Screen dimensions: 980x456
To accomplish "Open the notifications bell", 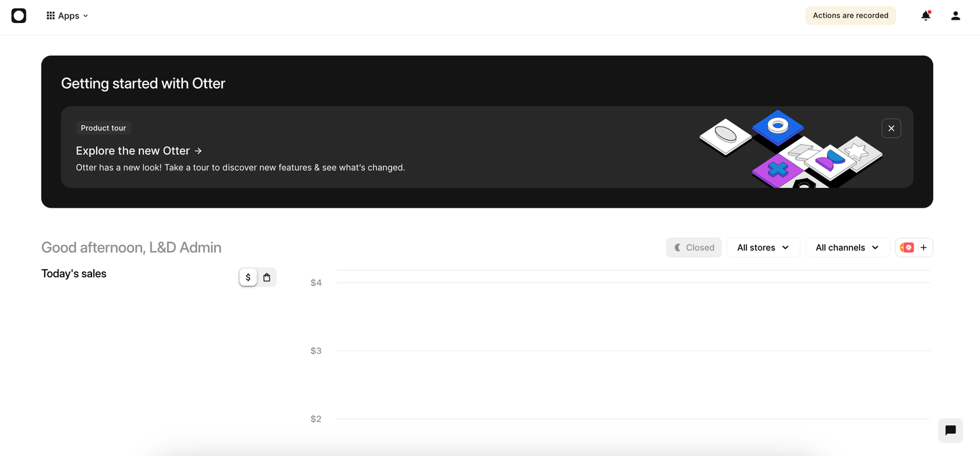I will coord(925,16).
